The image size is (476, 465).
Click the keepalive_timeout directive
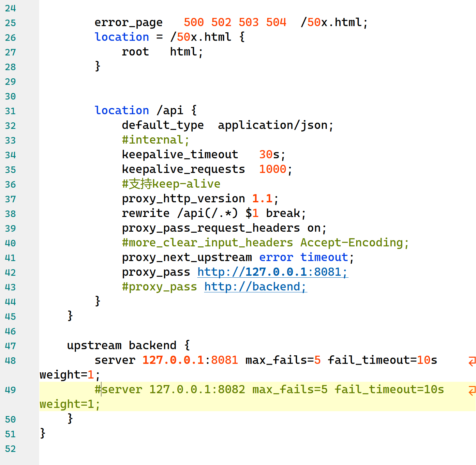[180, 154]
